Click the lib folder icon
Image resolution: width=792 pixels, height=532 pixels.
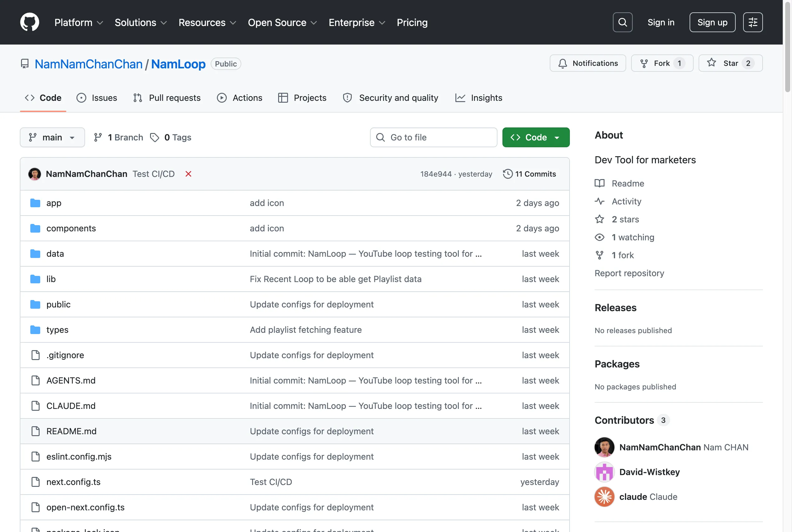pyautogui.click(x=35, y=279)
